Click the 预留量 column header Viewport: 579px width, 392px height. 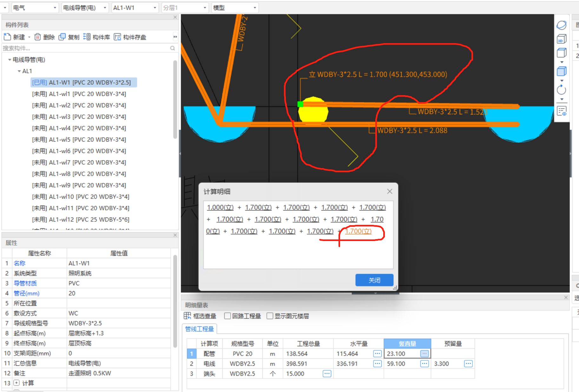click(453, 343)
